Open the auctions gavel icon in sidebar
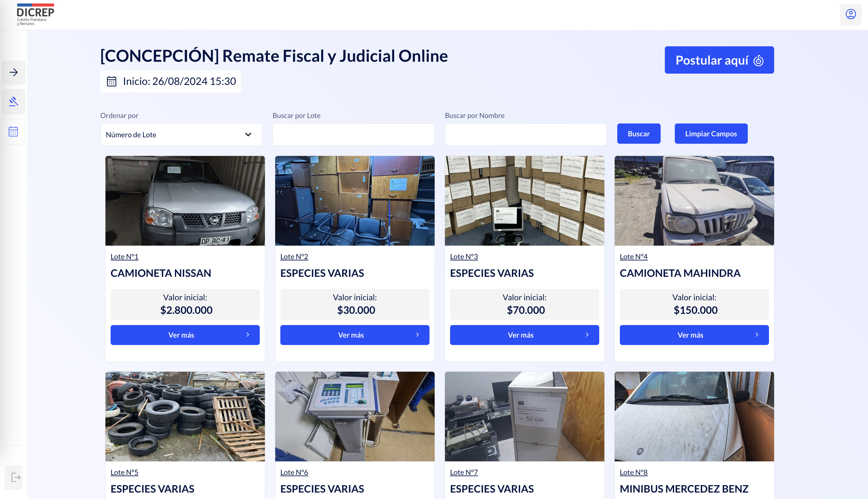The image size is (868, 499). (x=14, y=102)
